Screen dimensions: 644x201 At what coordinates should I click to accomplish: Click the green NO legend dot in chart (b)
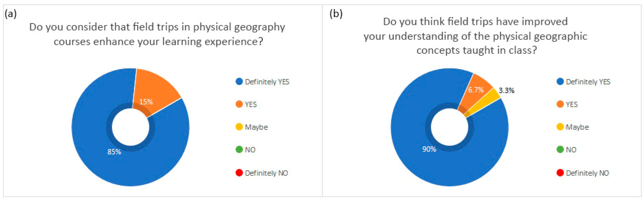(560, 149)
